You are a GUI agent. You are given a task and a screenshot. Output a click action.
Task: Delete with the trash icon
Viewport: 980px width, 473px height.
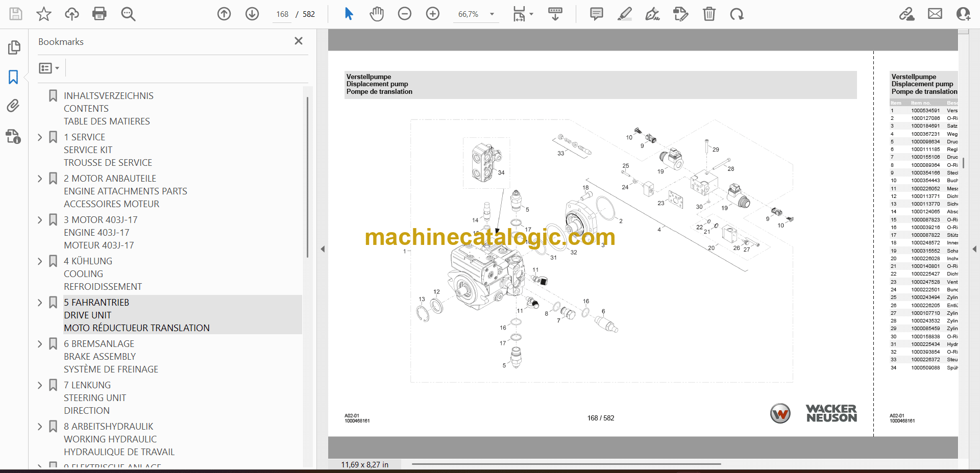click(x=709, y=14)
